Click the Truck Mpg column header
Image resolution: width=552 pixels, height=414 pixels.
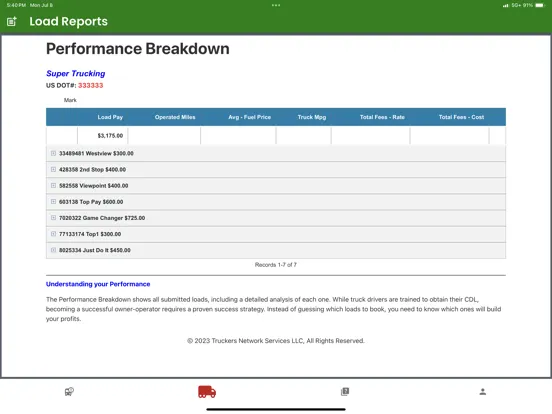(312, 117)
